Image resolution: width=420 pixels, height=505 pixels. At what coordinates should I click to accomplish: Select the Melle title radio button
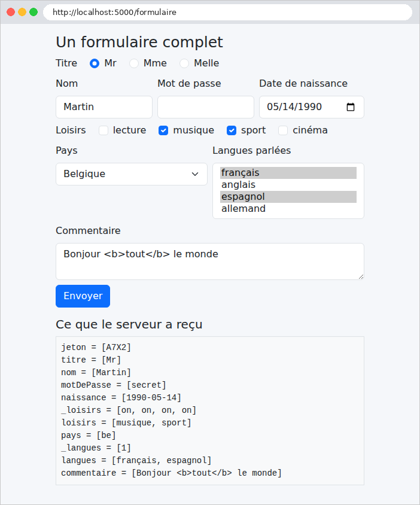coord(184,63)
